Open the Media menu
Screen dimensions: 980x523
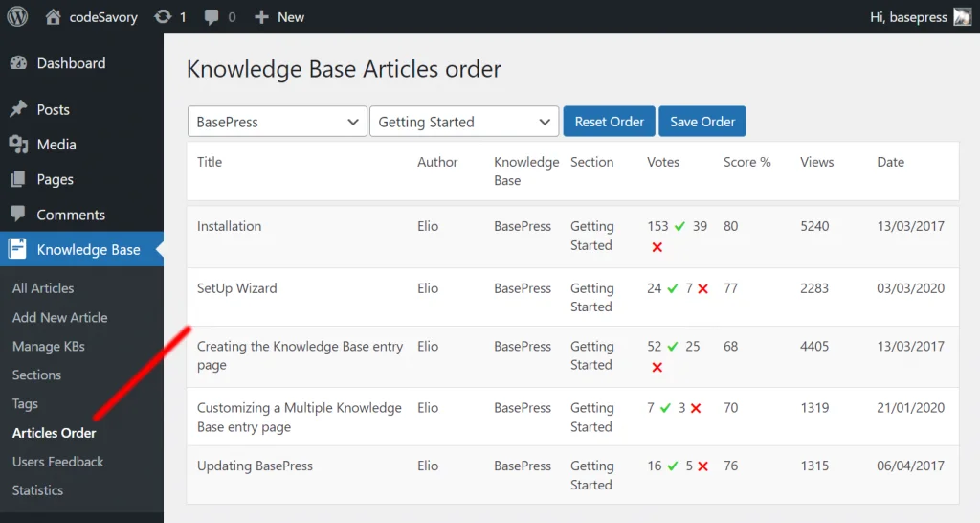click(81, 145)
